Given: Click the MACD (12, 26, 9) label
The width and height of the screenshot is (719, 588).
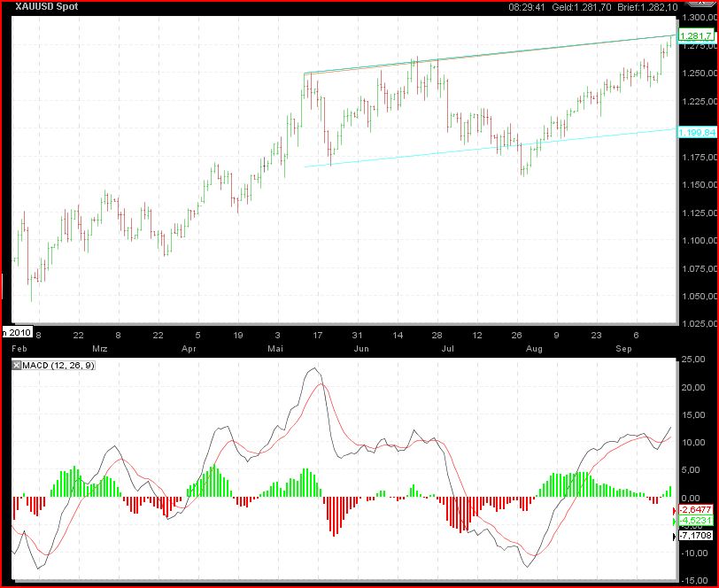Looking at the screenshot, I should [x=55, y=366].
